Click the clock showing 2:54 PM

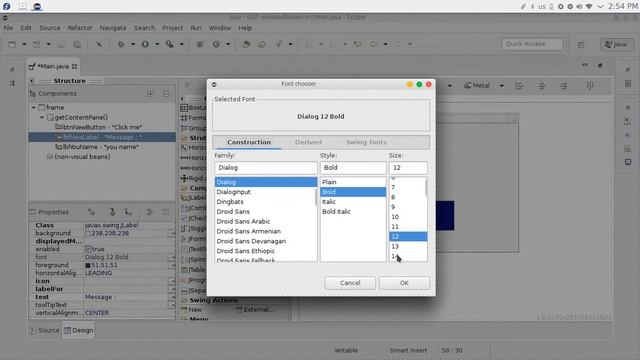pyautogui.click(x=623, y=6)
